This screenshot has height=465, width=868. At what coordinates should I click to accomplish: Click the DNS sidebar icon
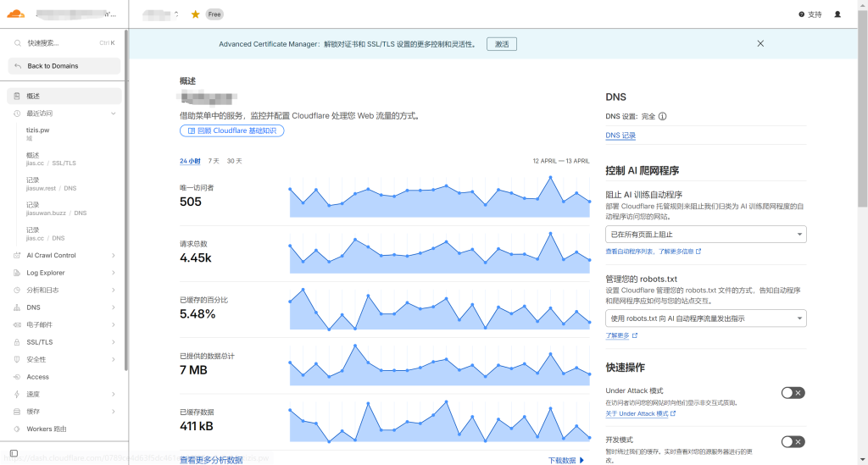click(17, 307)
